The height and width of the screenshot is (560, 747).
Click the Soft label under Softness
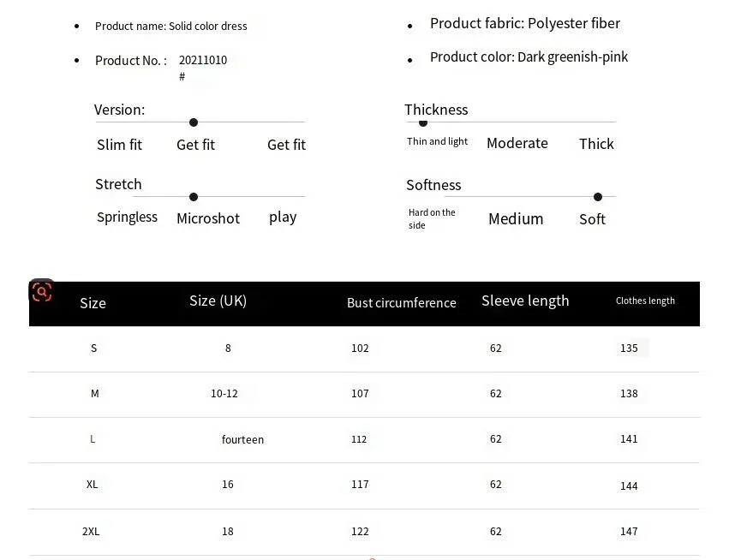(x=592, y=219)
